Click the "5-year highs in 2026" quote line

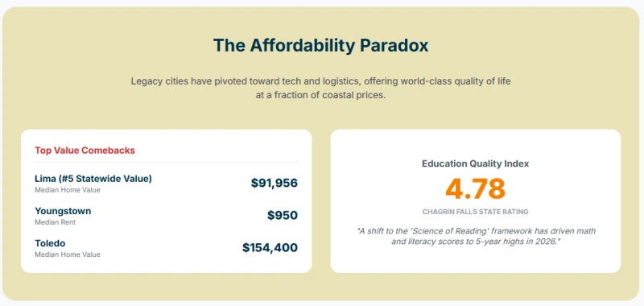pos(476,242)
